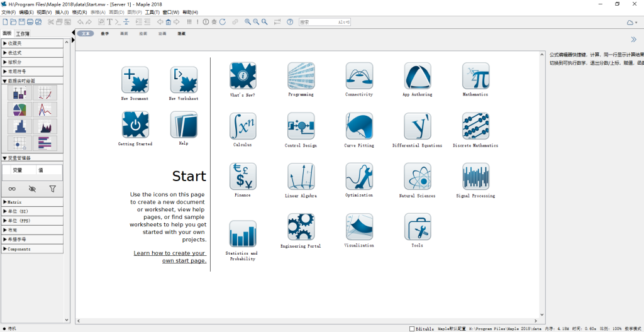Viewport: 644px width, 332px height.
Task: Toggle the variable filter funnel button
Action: (x=52, y=189)
